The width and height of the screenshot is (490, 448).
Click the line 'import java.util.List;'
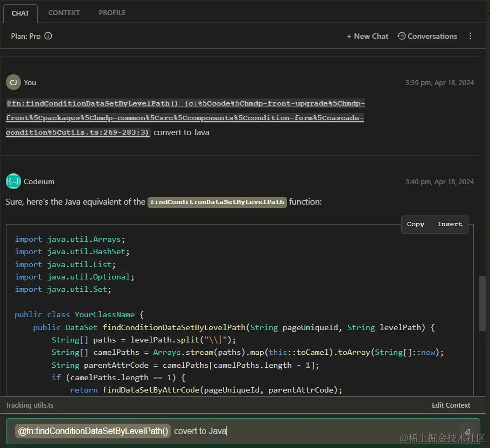coord(65,264)
